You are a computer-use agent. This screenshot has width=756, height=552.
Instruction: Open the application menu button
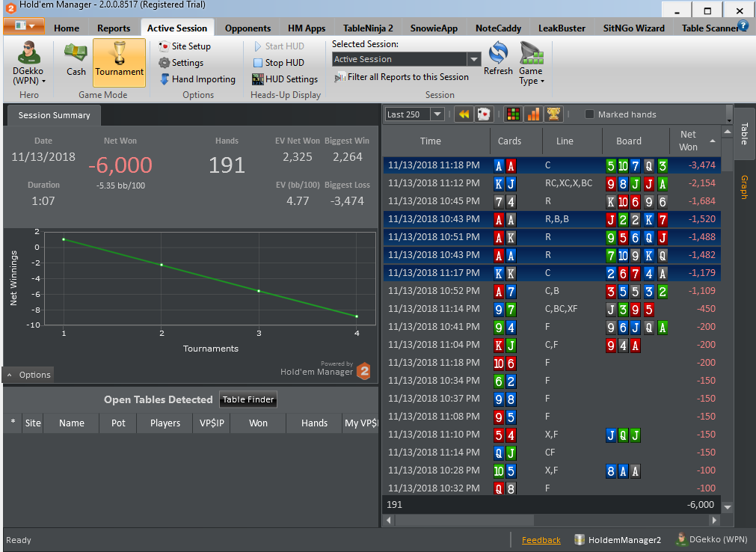[24, 26]
